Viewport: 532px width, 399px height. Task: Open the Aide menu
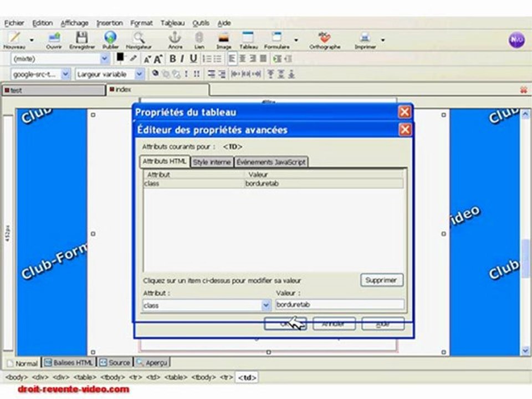224,23
